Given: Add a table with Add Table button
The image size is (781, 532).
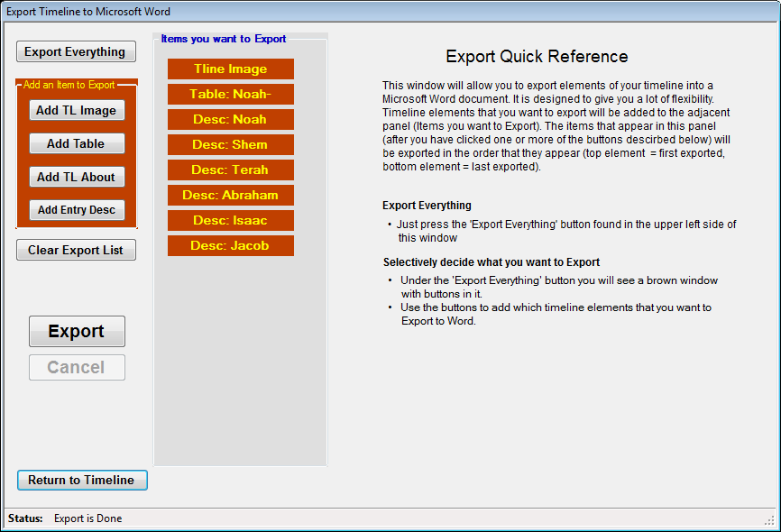Looking at the screenshot, I should tap(77, 143).
